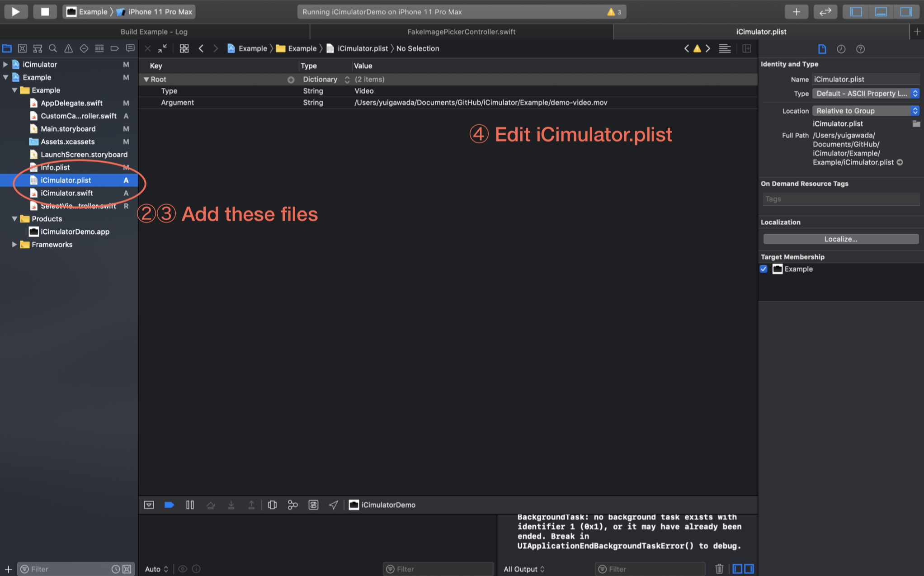Screen dimensions: 924x576
Task: Open the Find navigator magnifier icon
Action: (53, 48)
